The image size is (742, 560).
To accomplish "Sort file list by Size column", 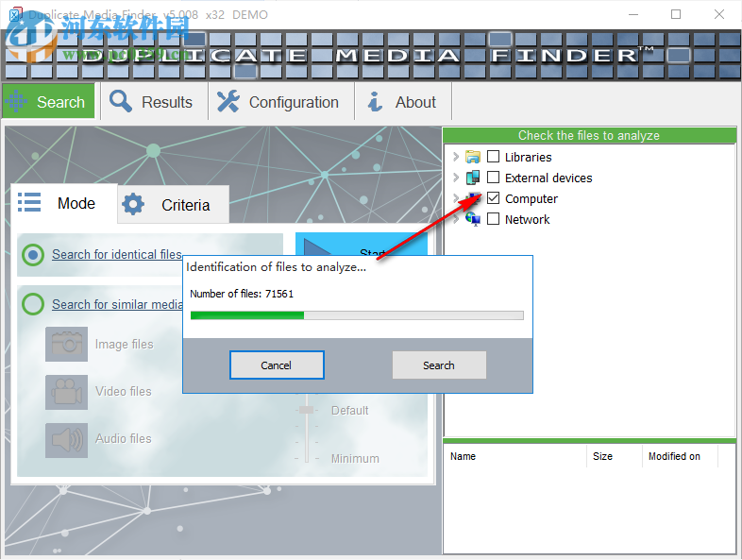I will (615, 456).
